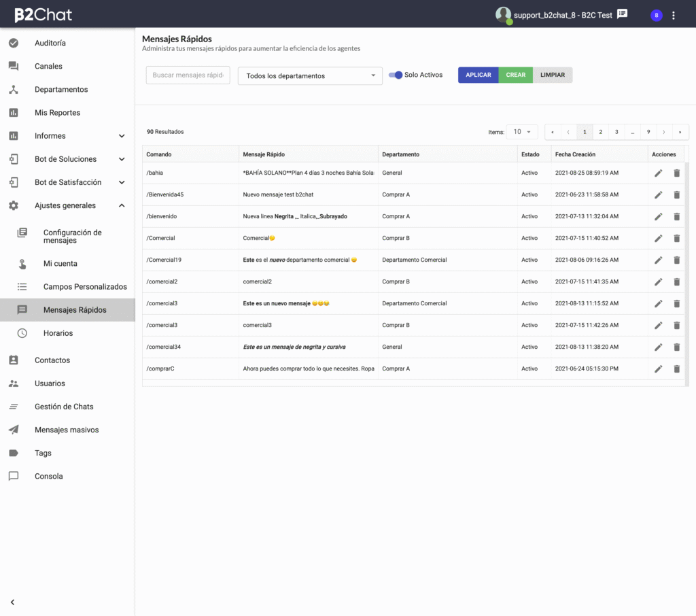This screenshot has width=696, height=616.
Task: Click the trash icon for /Comercial19 row
Action: [676, 260]
